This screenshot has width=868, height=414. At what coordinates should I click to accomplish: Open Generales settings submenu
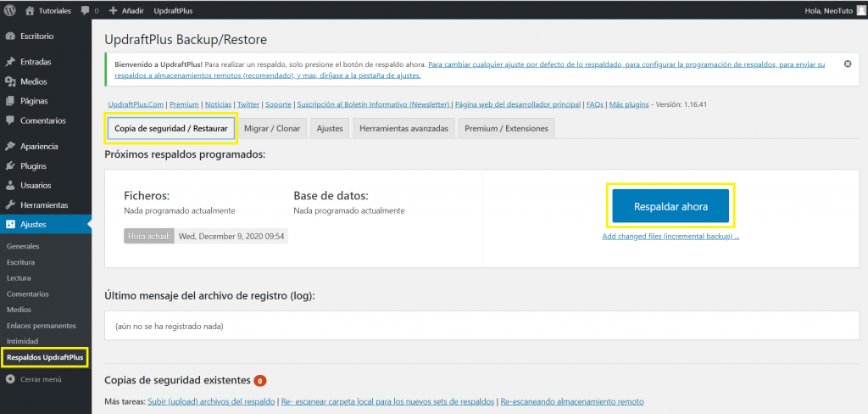[x=23, y=246]
